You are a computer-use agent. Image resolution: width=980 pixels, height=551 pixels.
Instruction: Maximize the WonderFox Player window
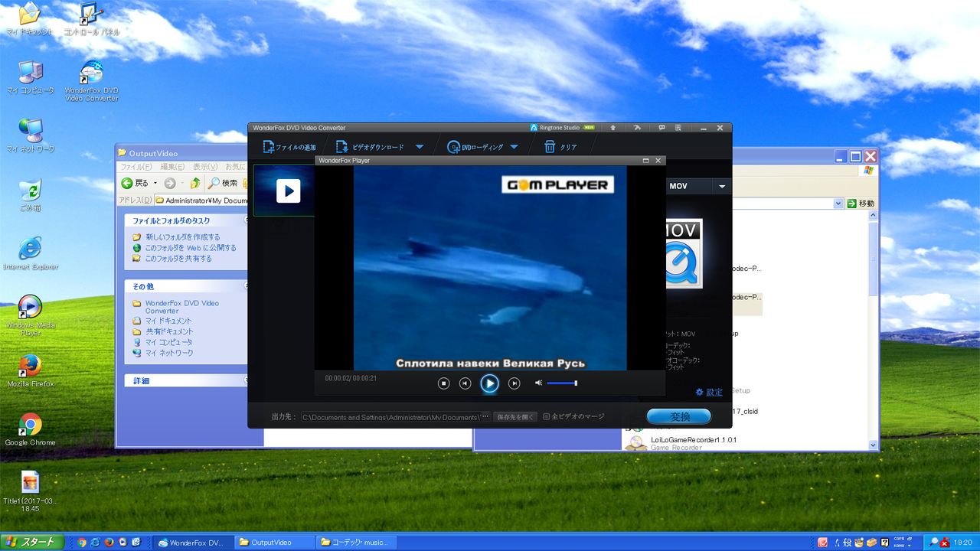tap(646, 161)
